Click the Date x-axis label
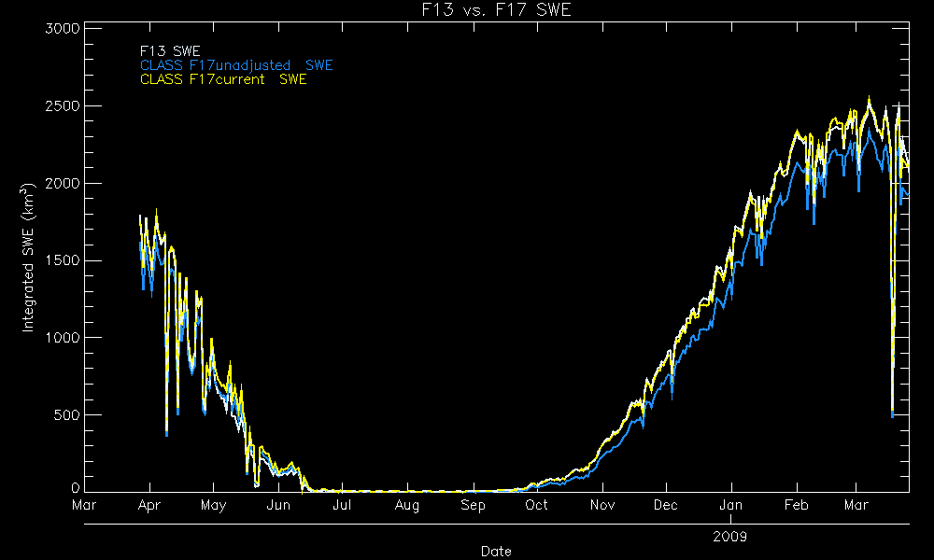The width and height of the screenshot is (934, 560). coord(496,552)
